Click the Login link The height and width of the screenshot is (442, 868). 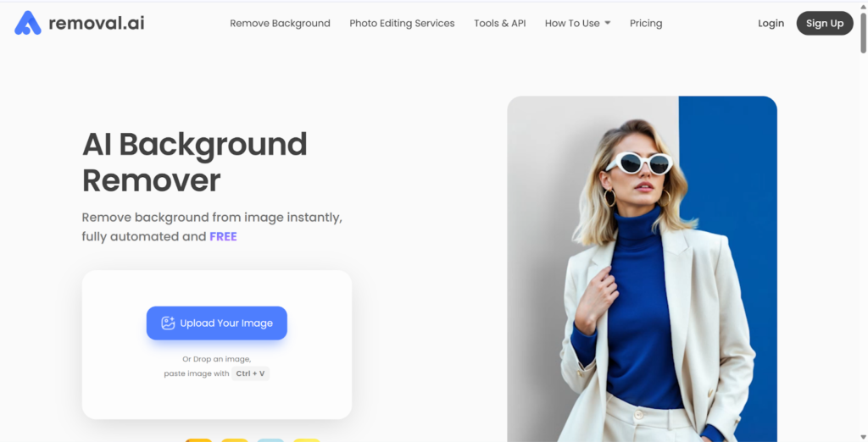pyautogui.click(x=771, y=23)
